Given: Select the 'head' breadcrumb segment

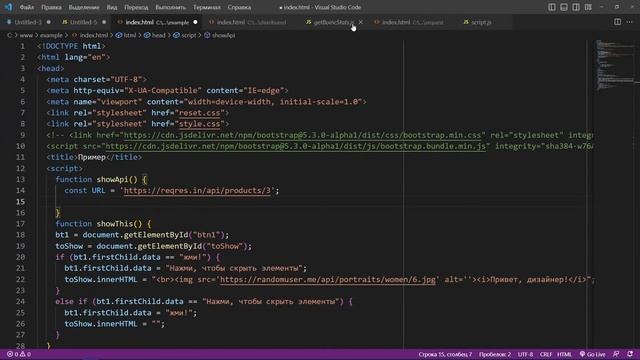Looking at the screenshot, I should pyautogui.click(x=158, y=36).
